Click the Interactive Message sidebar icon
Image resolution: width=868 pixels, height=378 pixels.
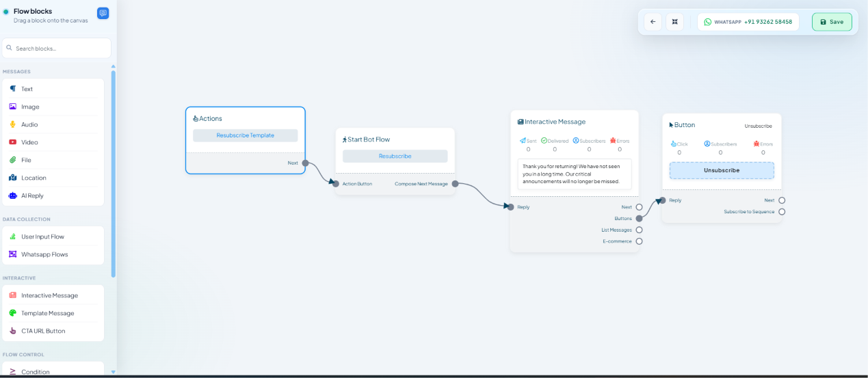point(12,295)
